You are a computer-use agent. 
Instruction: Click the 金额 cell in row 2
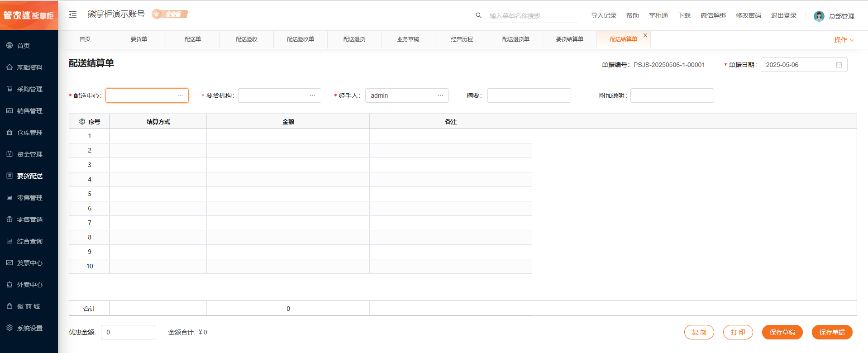tap(288, 150)
